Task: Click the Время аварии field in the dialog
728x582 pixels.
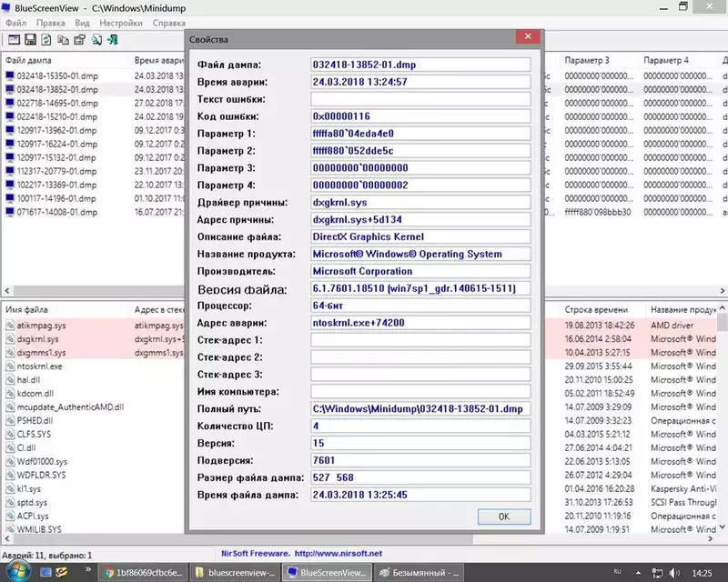Action: (420, 82)
